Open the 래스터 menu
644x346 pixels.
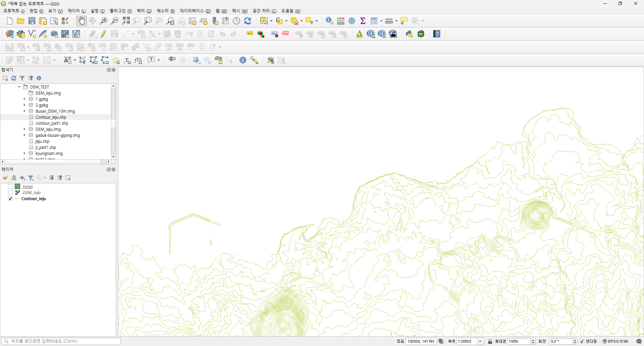coord(166,11)
